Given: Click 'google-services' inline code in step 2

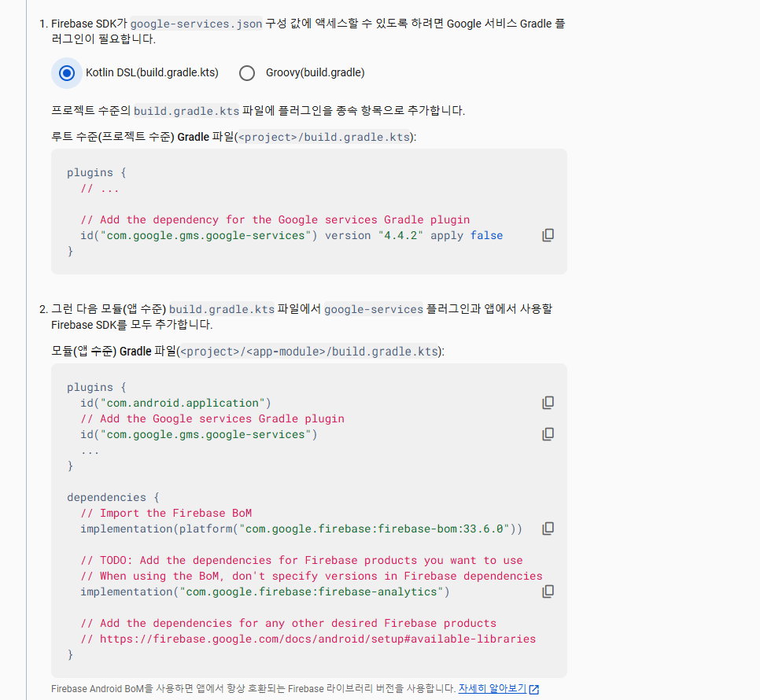Looking at the screenshot, I should click(374, 309).
